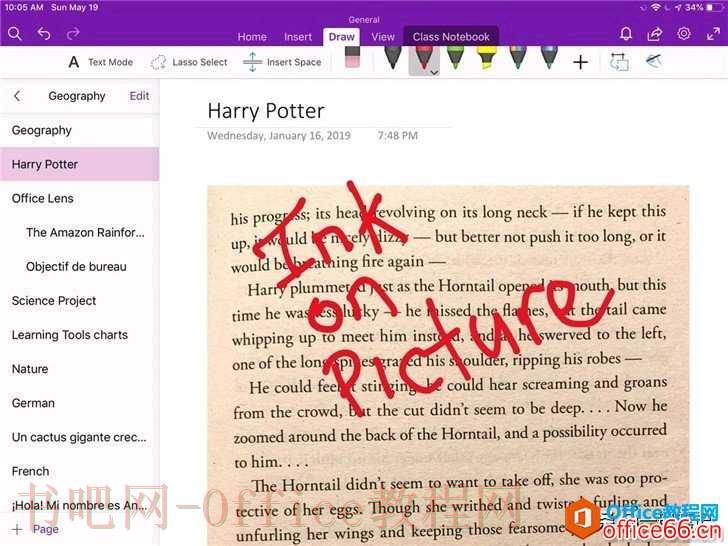Viewport: 728px width, 546px height.
Task: Redo the last action
Action: 73,34
